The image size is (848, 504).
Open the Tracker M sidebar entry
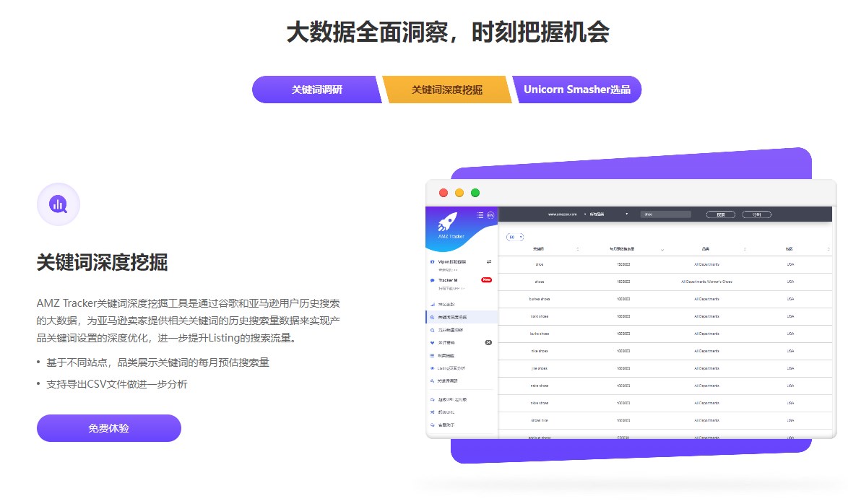(448, 280)
